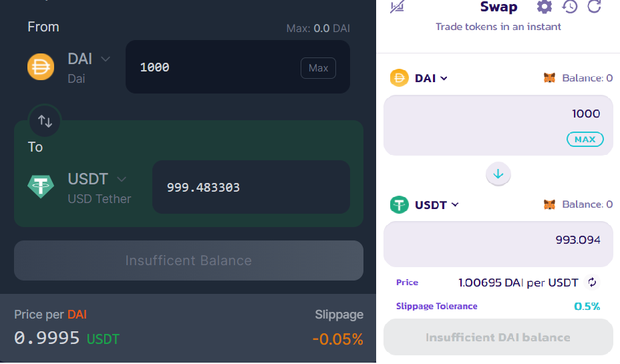Click the teal MAX pill button
The height and width of the screenshot is (364, 620).
coord(585,139)
